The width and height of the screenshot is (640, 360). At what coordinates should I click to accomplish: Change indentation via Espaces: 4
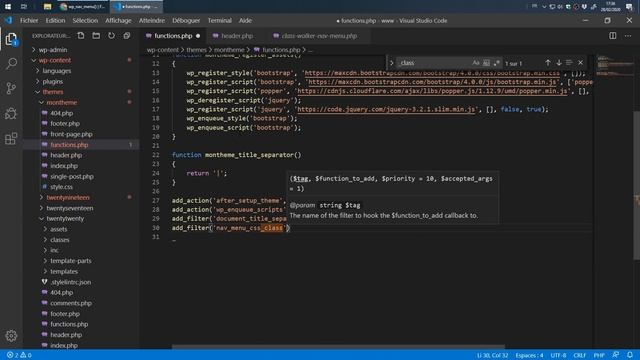click(529, 355)
